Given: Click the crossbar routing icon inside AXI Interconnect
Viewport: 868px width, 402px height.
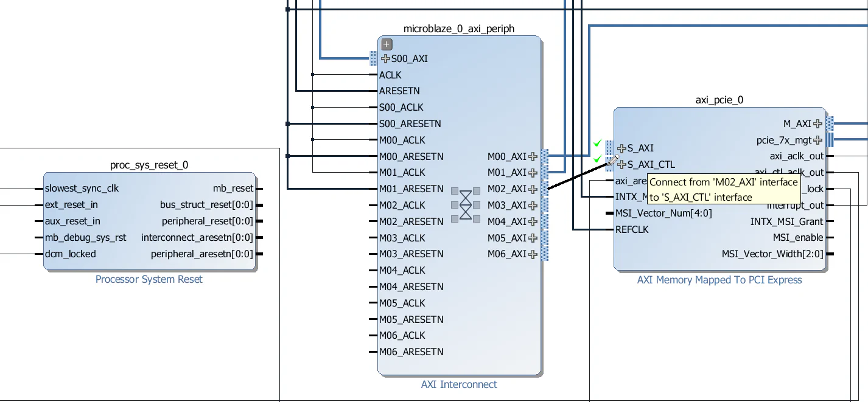Looking at the screenshot, I should tap(465, 205).
